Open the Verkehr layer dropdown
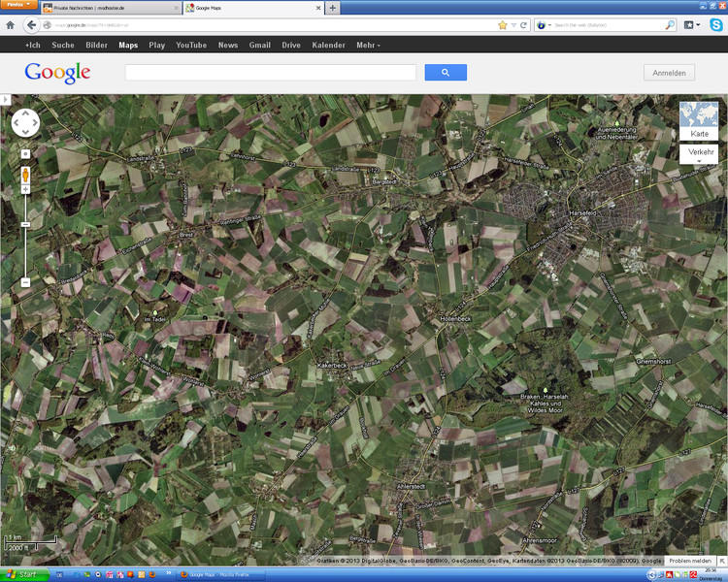728x582 pixels. tap(699, 154)
